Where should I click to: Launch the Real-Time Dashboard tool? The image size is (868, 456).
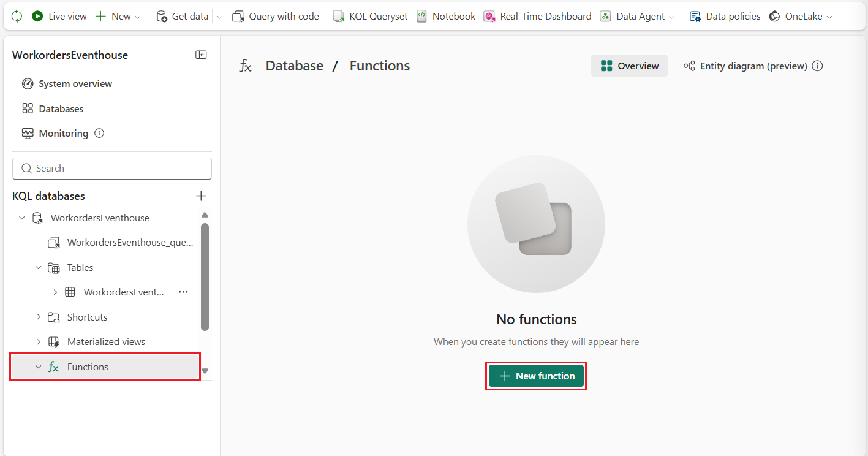[537, 16]
